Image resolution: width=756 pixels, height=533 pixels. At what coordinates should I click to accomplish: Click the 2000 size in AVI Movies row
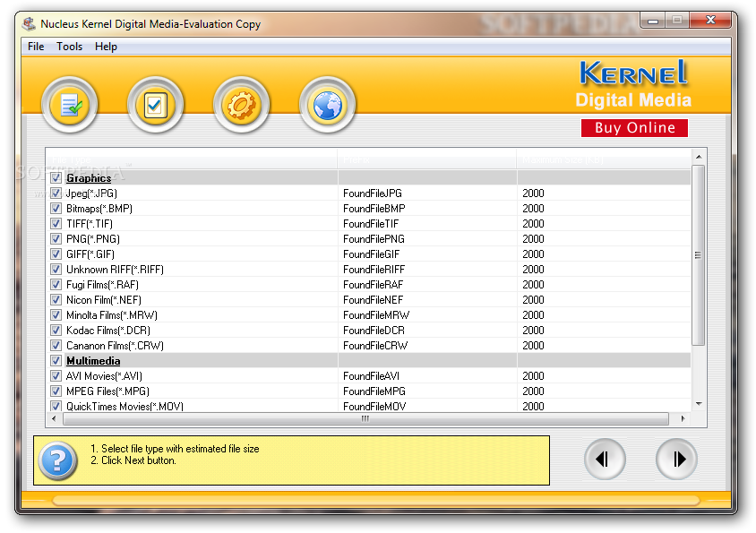point(533,376)
